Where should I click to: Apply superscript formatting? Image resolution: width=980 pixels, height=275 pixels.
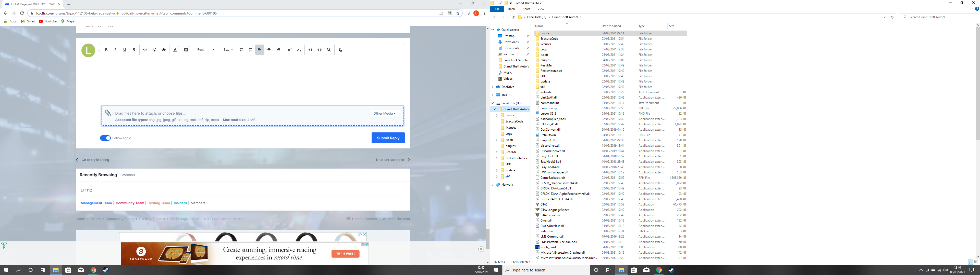[x=289, y=50]
